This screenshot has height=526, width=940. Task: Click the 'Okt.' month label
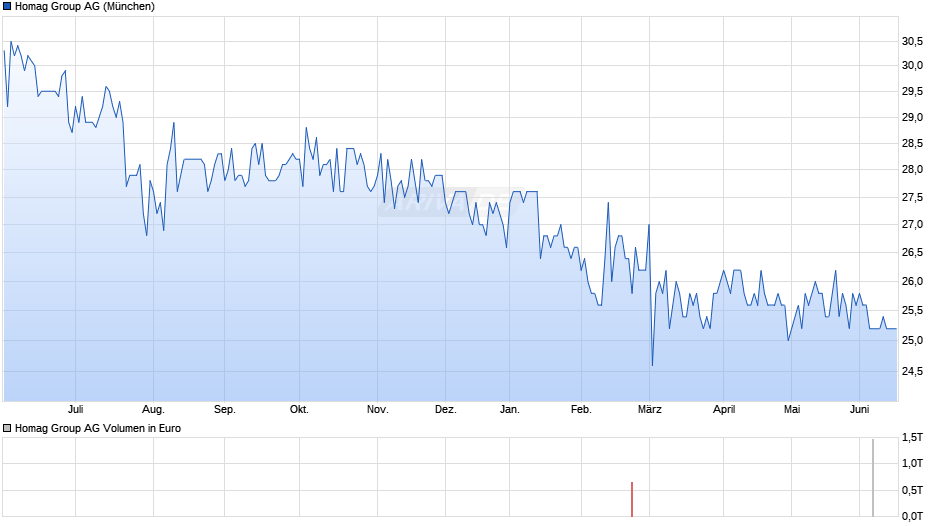pyautogui.click(x=299, y=409)
